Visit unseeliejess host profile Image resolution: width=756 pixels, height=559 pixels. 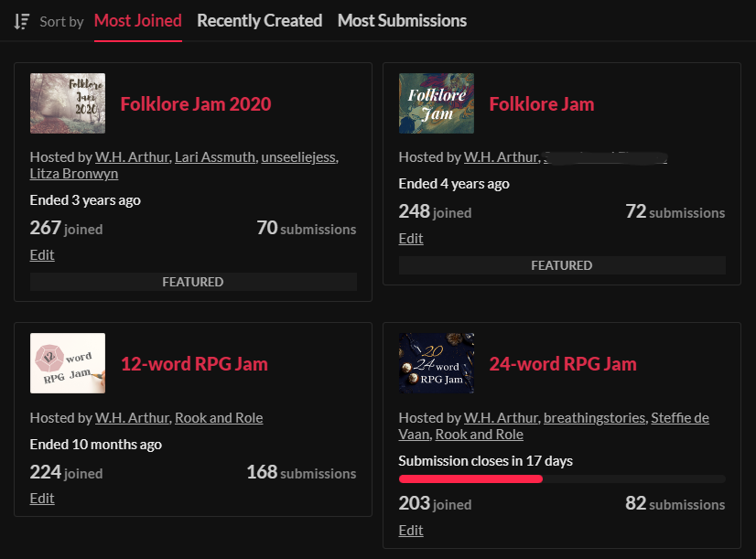(299, 157)
